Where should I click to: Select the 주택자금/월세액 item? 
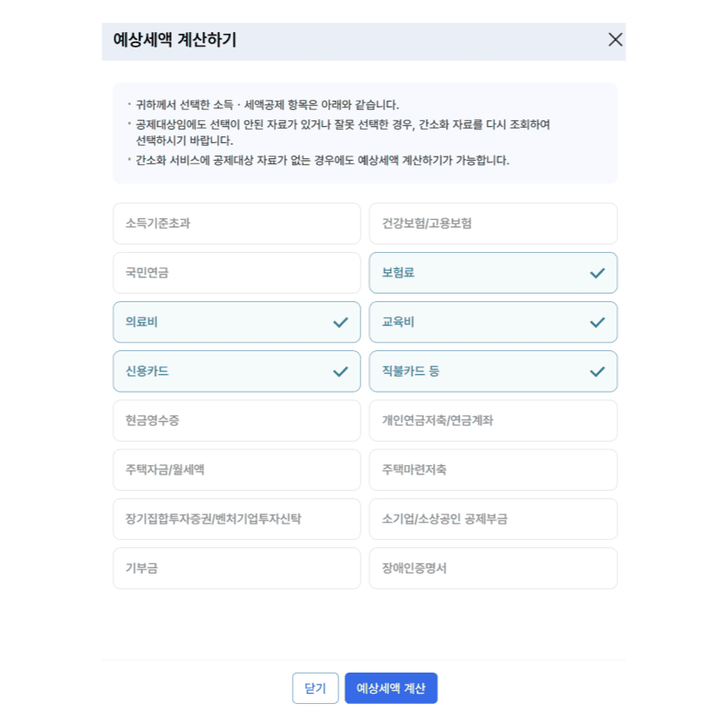tap(237, 470)
